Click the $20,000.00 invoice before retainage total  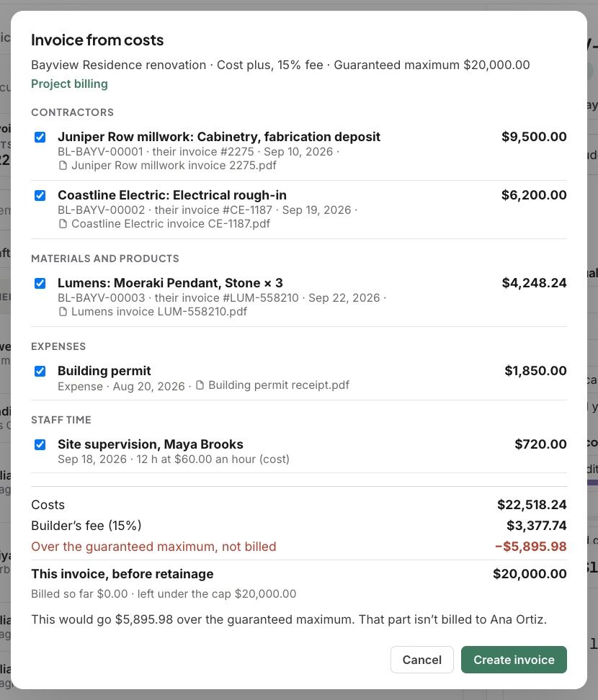pos(530,574)
